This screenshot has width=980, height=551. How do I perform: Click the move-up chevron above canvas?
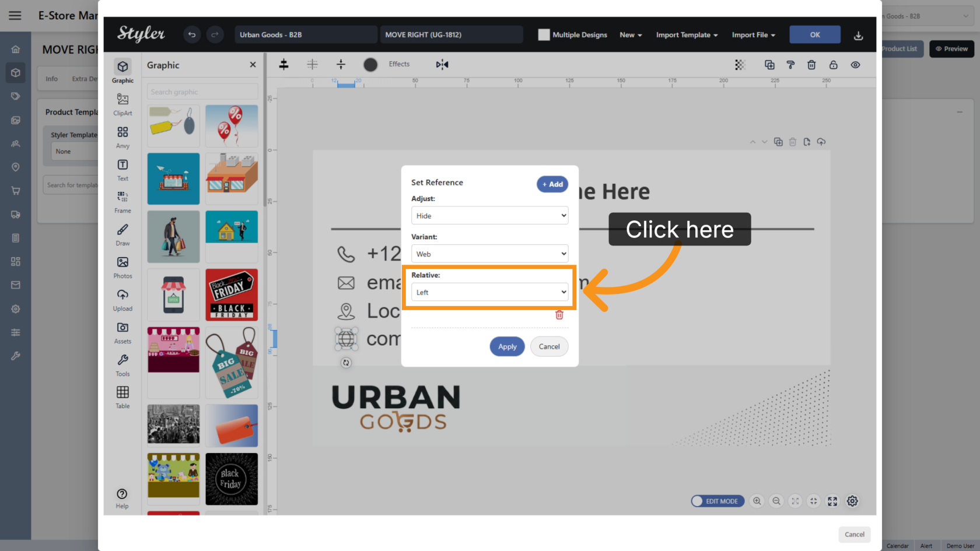point(752,142)
